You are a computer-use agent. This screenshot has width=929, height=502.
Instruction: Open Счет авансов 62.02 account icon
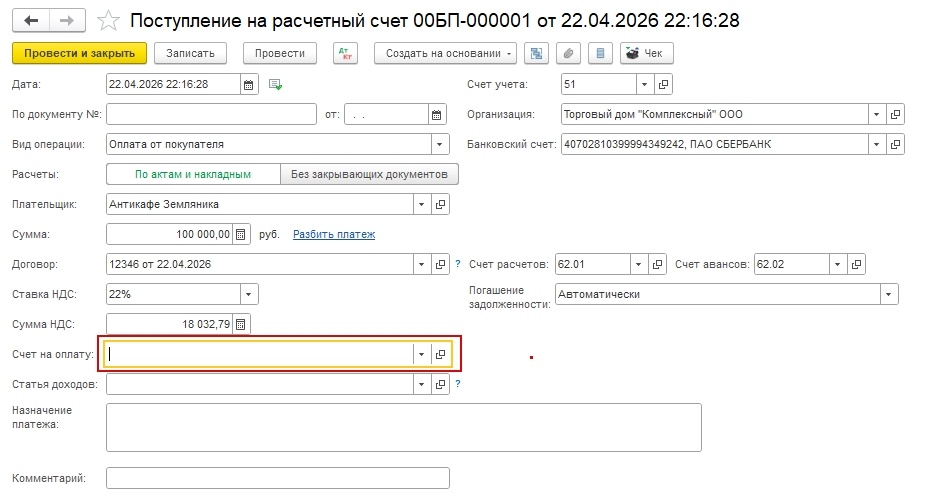pos(856,264)
